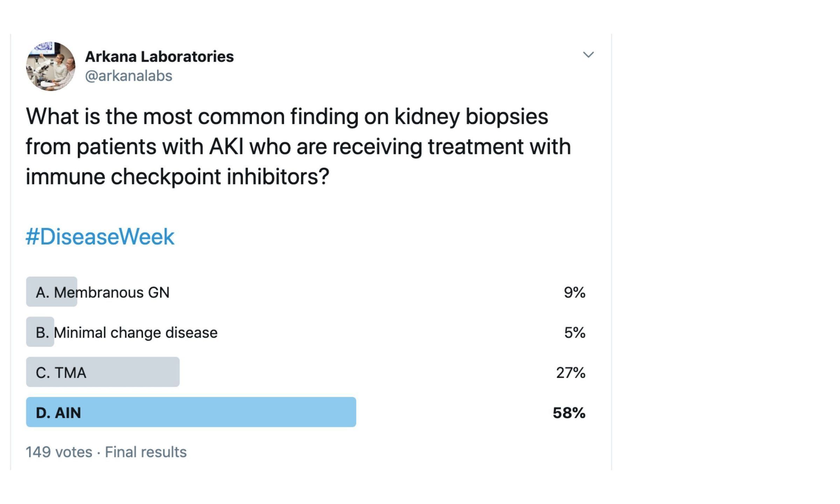Click the 58% result for AIN
Image resolution: width=840 pixels, height=504 pixels.
[x=569, y=413]
